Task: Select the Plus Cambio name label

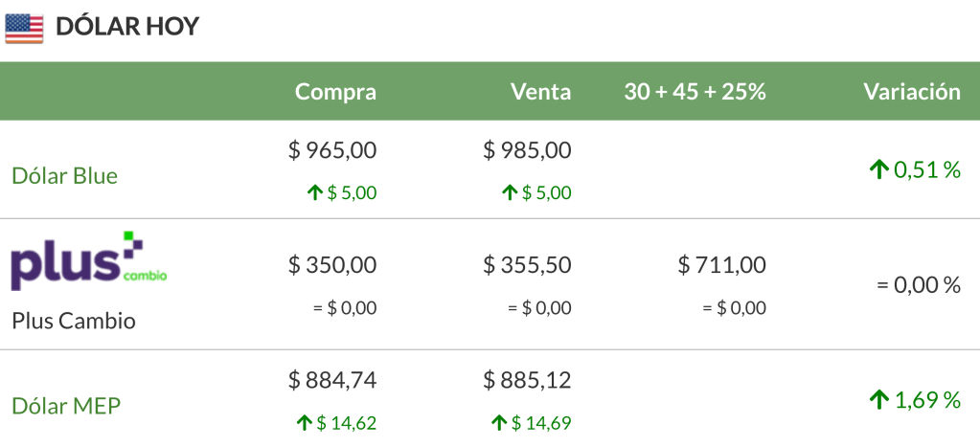Action: click(x=74, y=321)
